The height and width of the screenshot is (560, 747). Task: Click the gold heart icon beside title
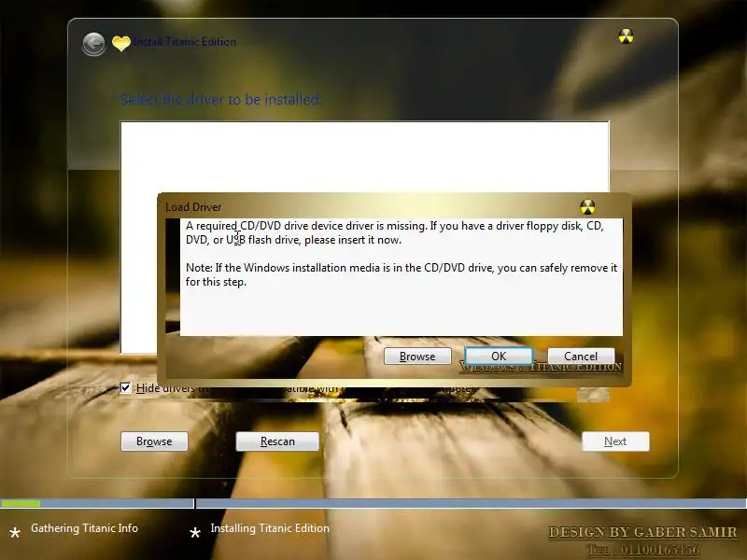point(121,43)
